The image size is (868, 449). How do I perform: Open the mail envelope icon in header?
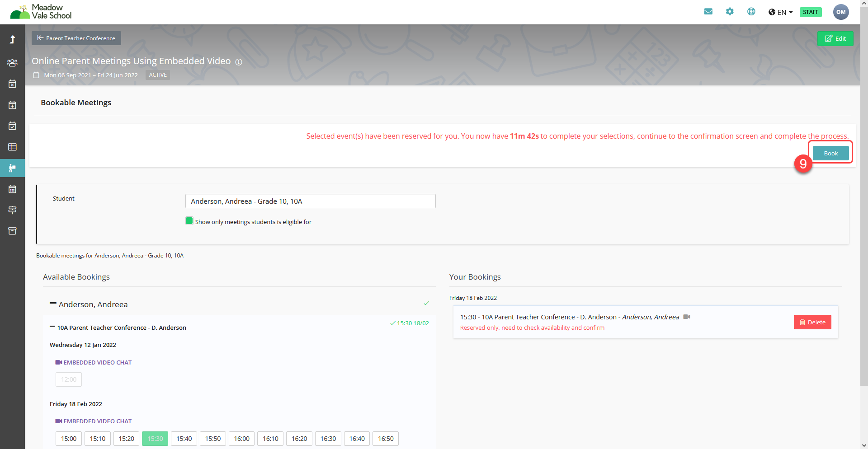[x=708, y=12]
